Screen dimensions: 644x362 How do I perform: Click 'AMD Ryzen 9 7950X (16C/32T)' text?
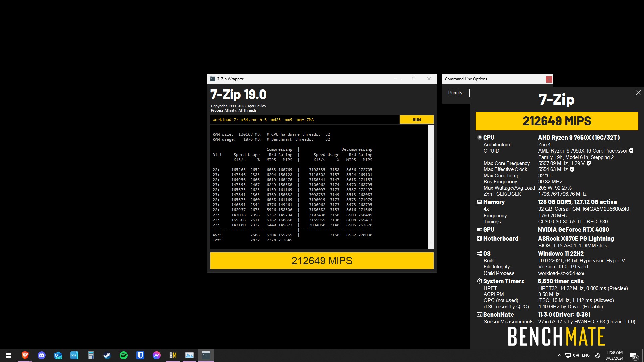579,137
